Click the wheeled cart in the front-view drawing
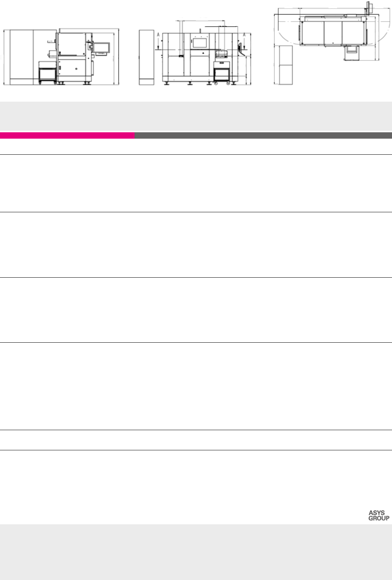 (x=222, y=71)
